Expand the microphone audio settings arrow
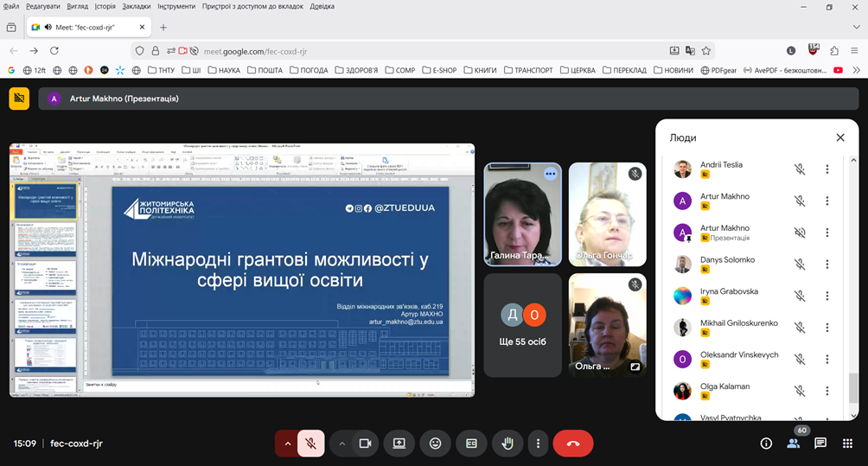Screen dimensions: 868x466 pos(287,444)
